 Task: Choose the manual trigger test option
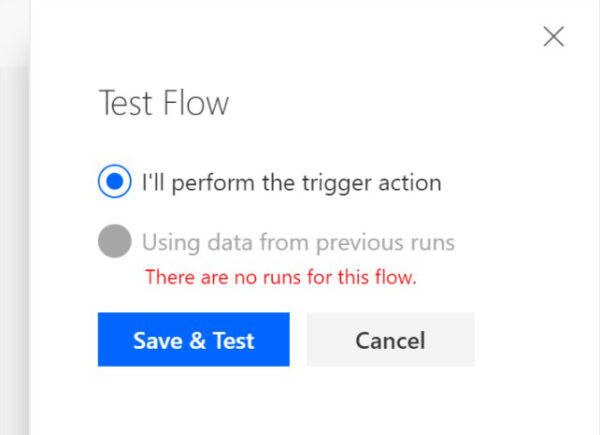pyautogui.click(x=115, y=182)
